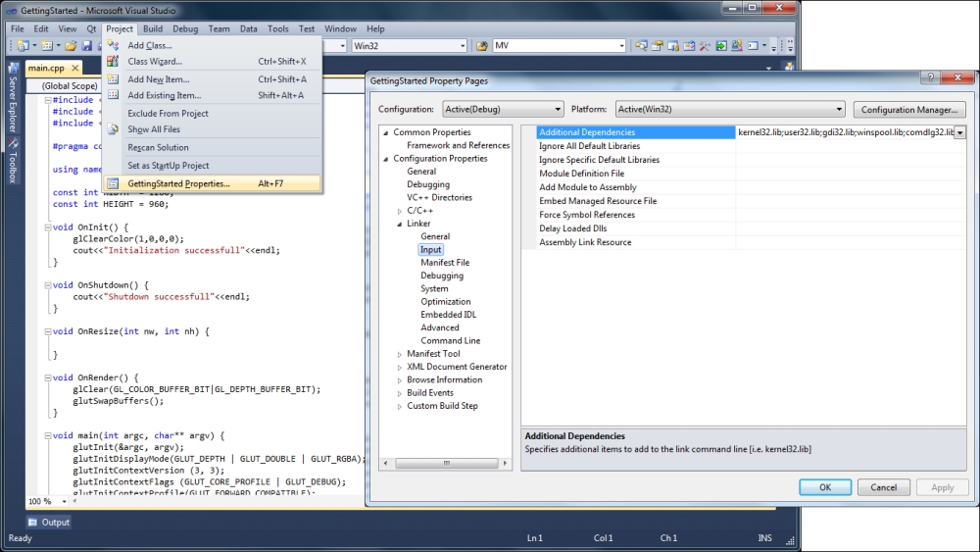Screen dimensions: 980x552
Task: Select the Delay Loaded Dlls property row
Action: [750, 228]
